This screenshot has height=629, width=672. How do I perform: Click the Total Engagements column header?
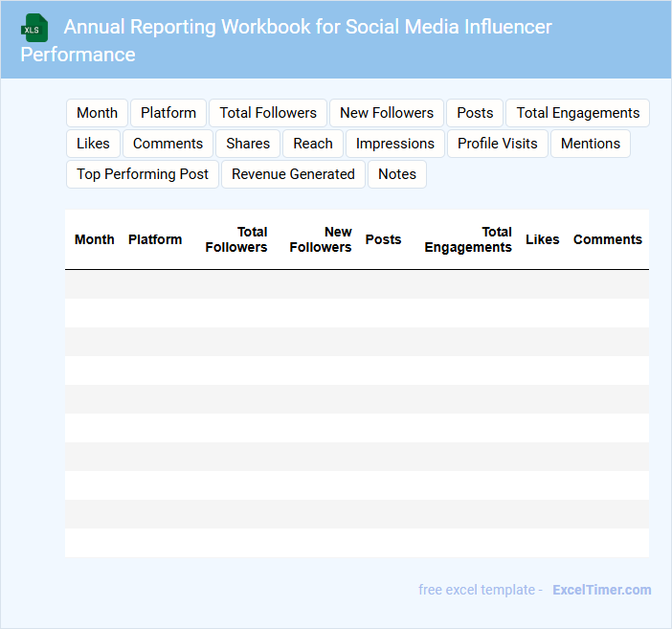click(468, 239)
